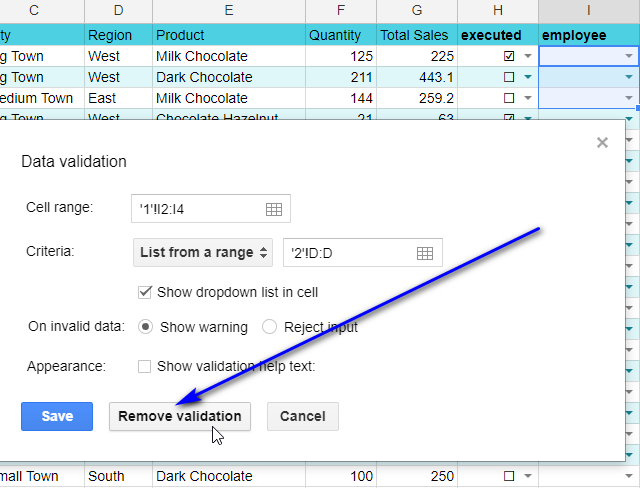Image resolution: width=640 pixels, height=488 pixels.
Task: Click the Medium Town cell
Action: coord(42,98)
